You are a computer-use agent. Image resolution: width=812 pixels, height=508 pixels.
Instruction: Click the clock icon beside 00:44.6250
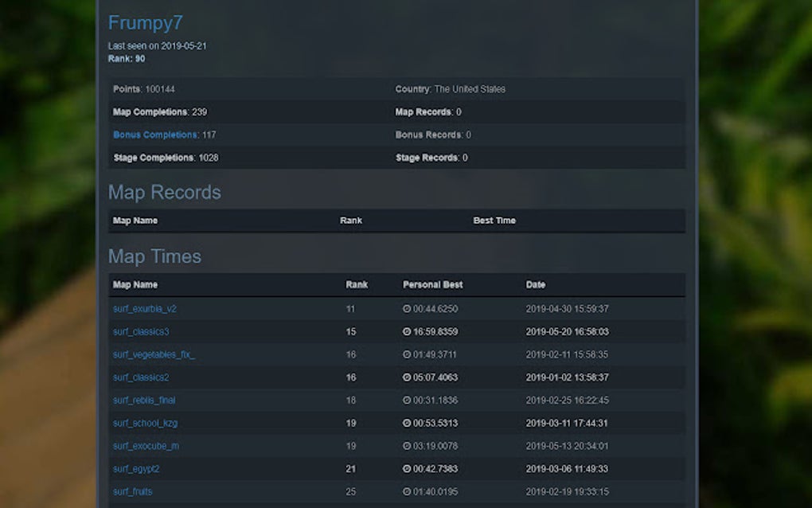click(x=407, y=309)
